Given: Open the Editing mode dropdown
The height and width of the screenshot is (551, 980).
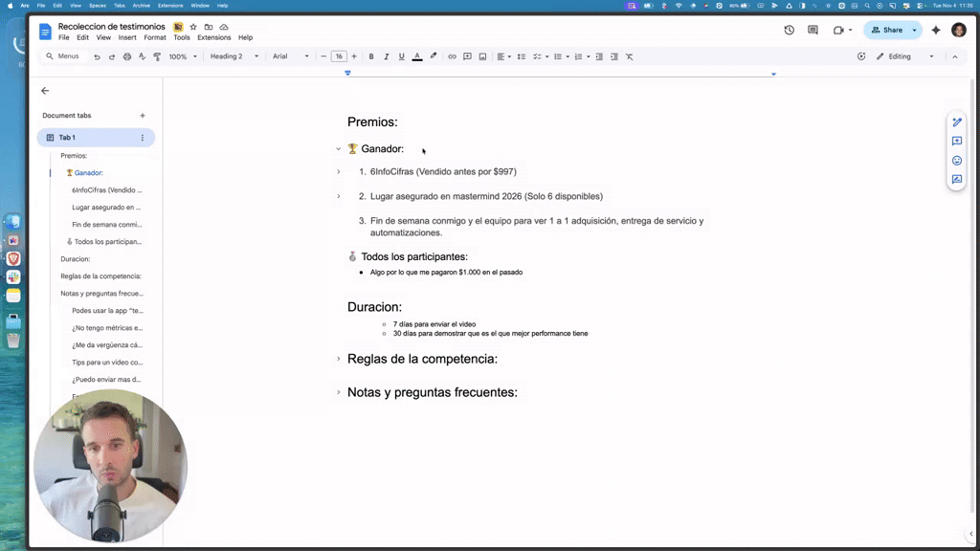Looking at the screenshot, I should click(x=905, y=56).
